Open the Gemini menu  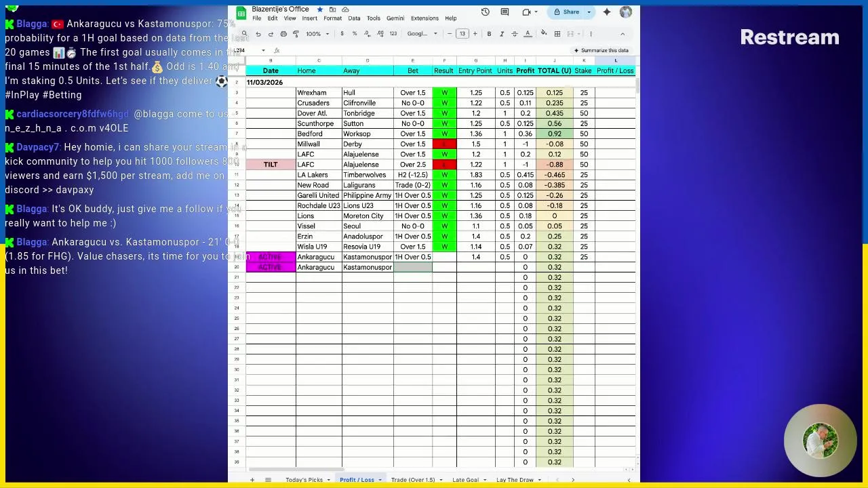click(x=395, y=18)
